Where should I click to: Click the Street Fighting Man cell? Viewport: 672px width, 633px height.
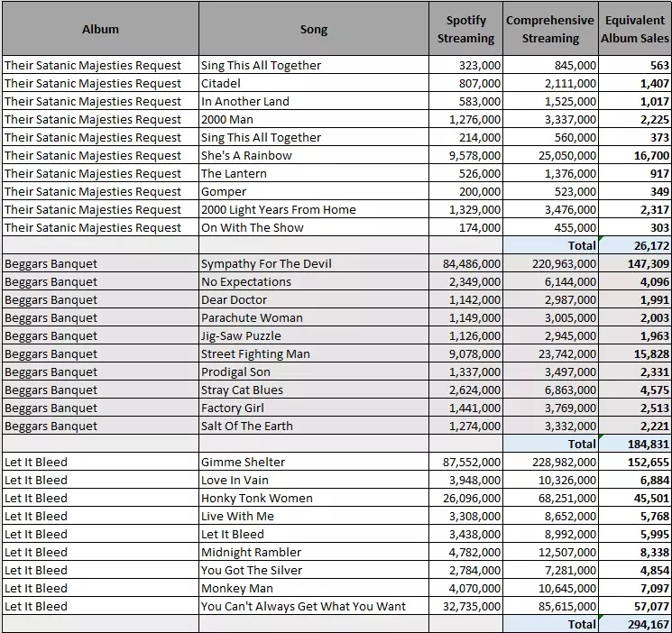coord(314,353)
